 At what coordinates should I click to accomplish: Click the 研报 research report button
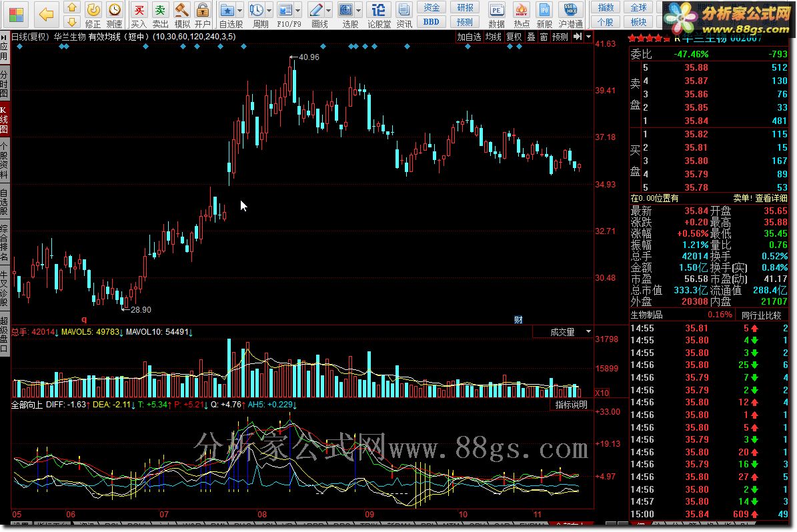tap(465, 7)
